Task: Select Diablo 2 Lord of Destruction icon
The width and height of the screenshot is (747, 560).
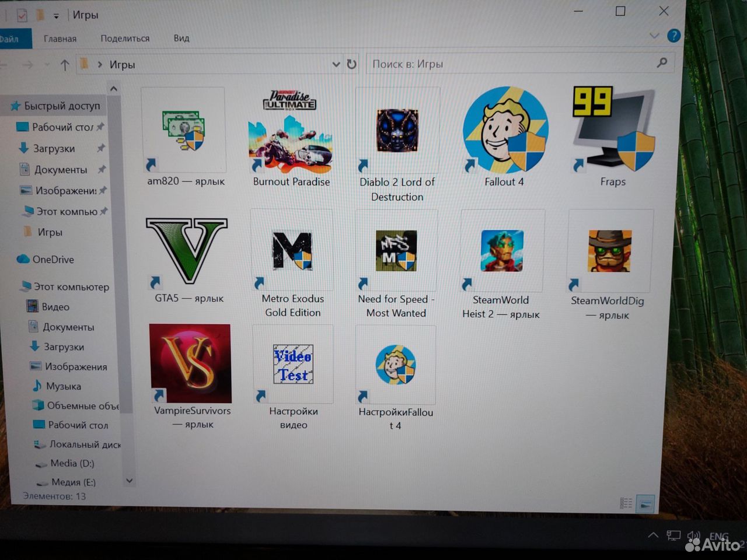Action: click(x=397, y=129)
